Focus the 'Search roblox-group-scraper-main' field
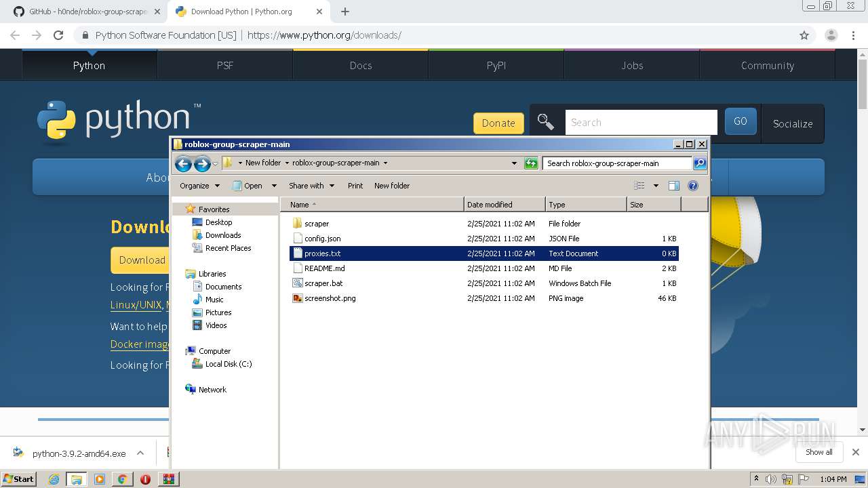The image size is (868, 488). [x=617, y=163]
